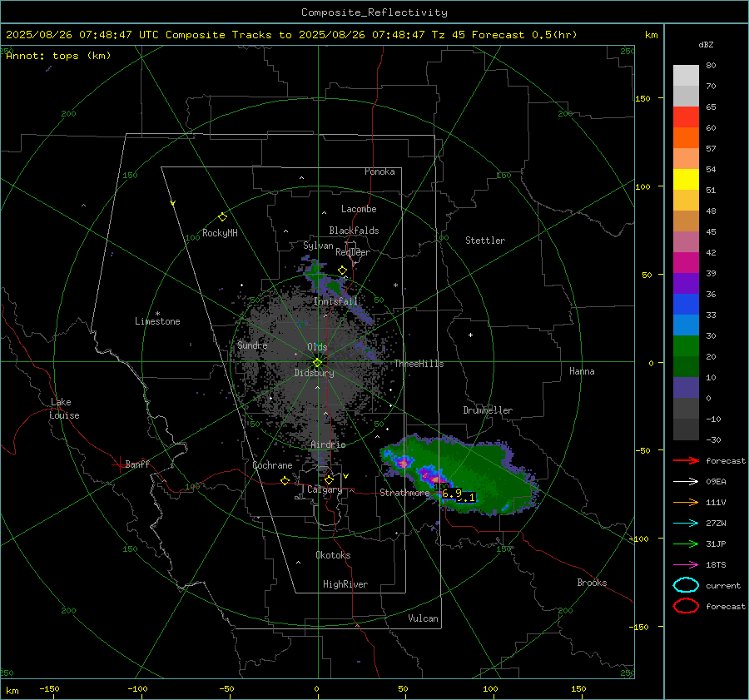Screen dimensions: 749x700
Task: Select the Limestone label
Action: point(157,321)
